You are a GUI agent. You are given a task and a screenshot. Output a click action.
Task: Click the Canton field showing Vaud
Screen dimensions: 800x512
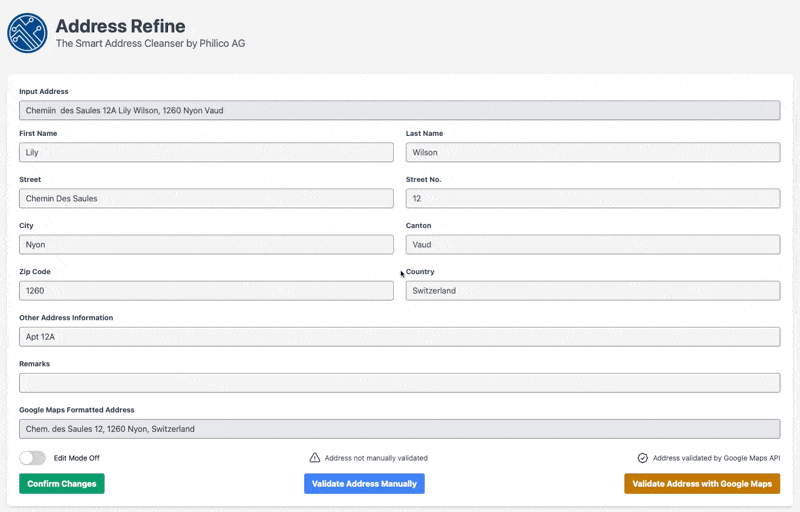pyautogui.click(x=592, y=244)
